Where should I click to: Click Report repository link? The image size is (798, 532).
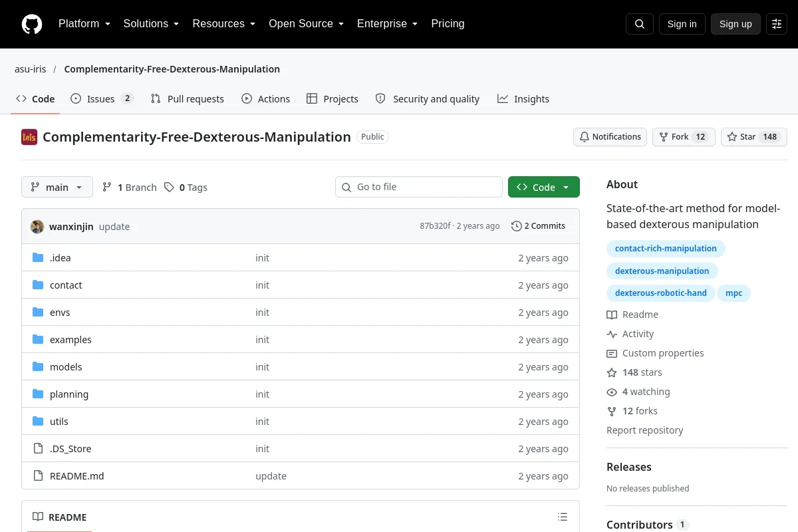(645, 430)
